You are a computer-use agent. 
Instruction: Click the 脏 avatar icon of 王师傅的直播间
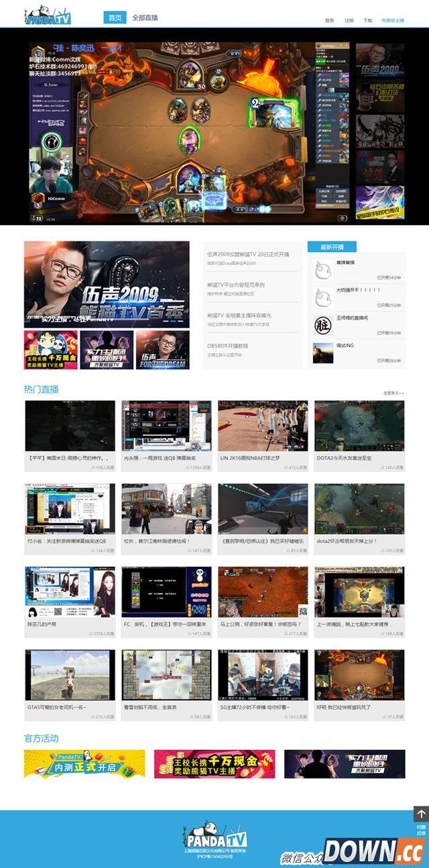click(x=323, y=325)
